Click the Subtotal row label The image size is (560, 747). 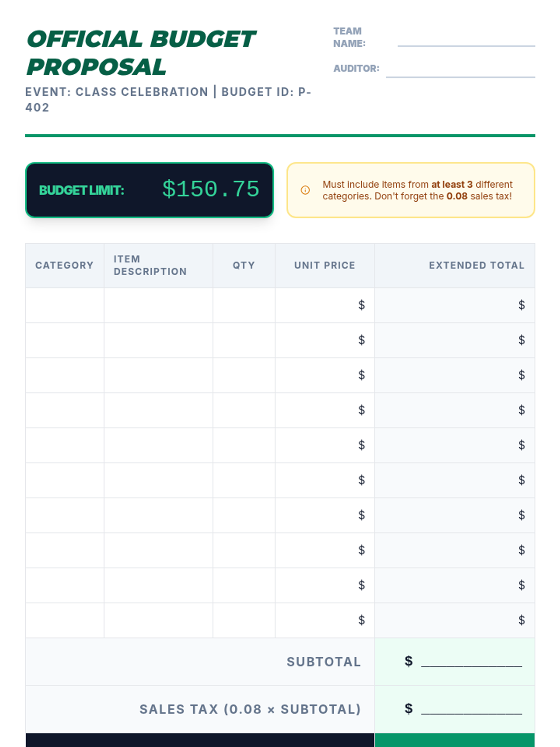click(x=323, y=662)
